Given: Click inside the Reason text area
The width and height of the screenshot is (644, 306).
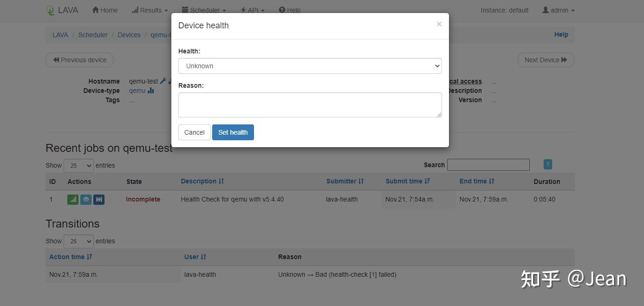Looking at the screenshot, I should 310,104.
